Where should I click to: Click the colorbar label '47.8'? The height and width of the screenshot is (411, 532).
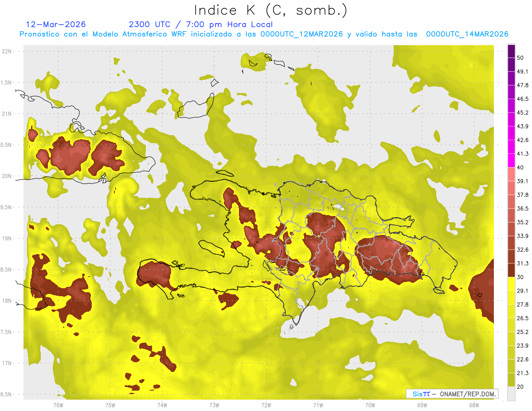(523, 85)
